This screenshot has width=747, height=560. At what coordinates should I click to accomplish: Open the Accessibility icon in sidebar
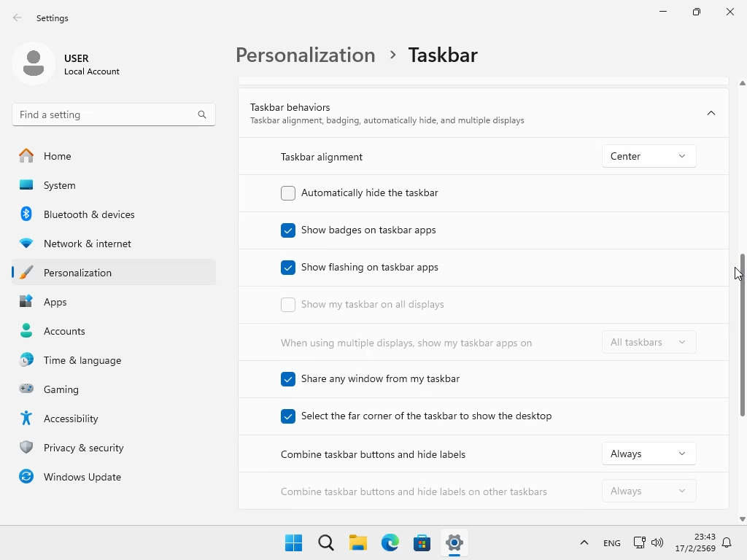pos(26,419)
